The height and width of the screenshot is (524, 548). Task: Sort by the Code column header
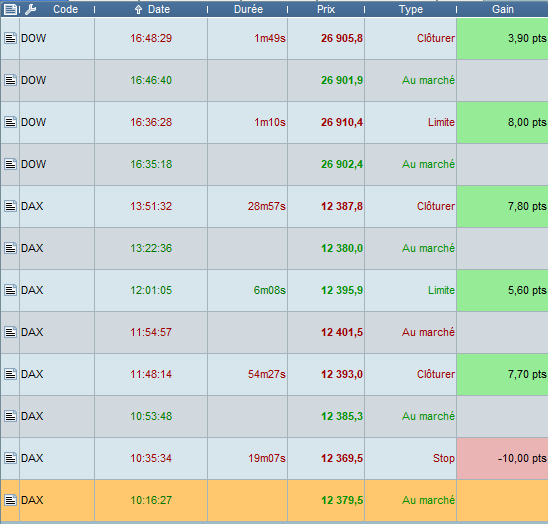pos(65,9)
